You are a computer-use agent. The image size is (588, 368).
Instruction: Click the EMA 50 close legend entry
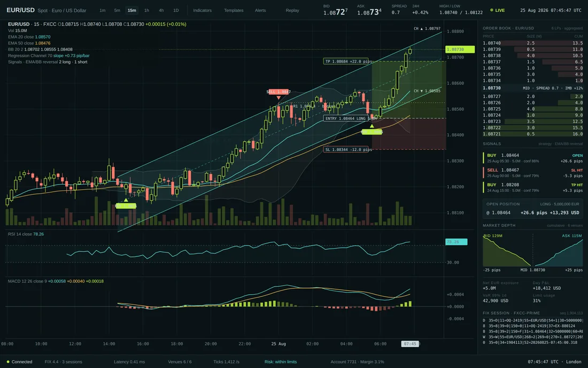tap(29, 43)
